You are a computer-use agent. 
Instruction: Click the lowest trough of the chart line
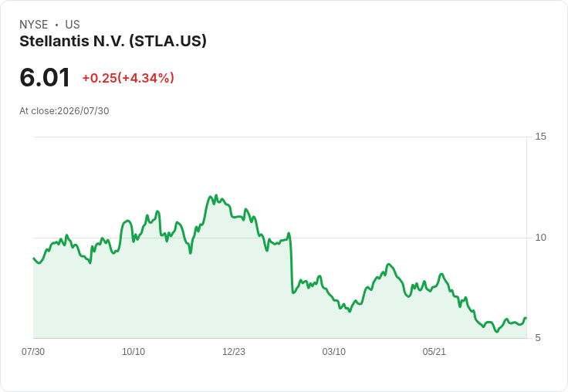[497, 332]
